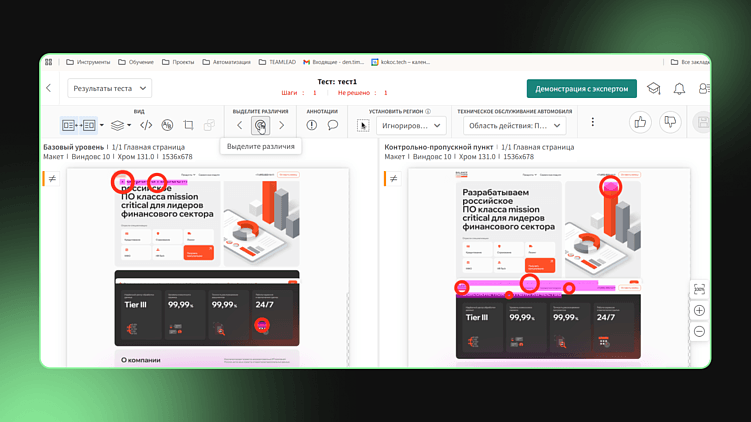Open the Инструменты bookmarks folder
The image size is (751, 422).
pyautogui.click(x=88, y=62)
